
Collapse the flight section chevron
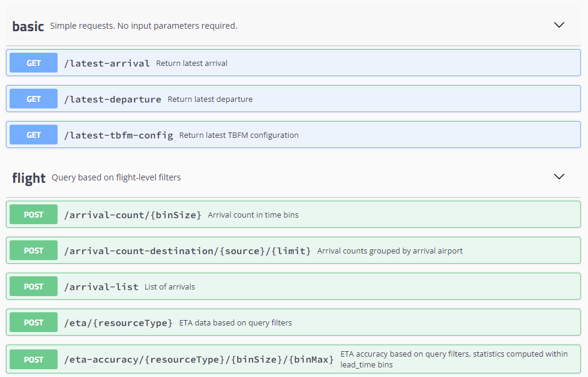[559, 177]
